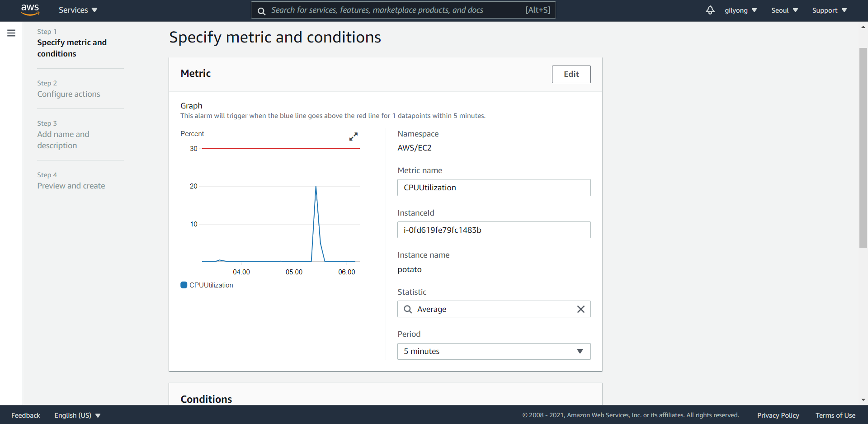Click the red threshold line on graph

(281, 148)
